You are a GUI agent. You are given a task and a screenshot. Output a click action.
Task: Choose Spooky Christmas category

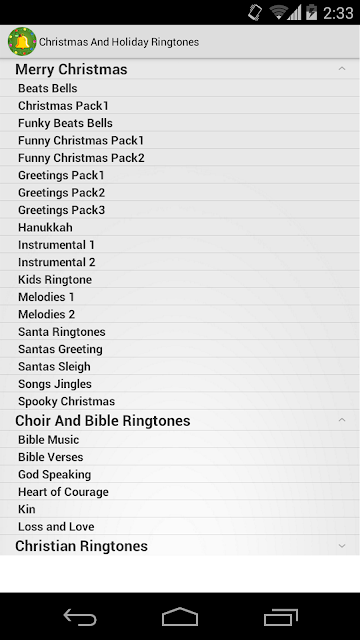point(180,401)
